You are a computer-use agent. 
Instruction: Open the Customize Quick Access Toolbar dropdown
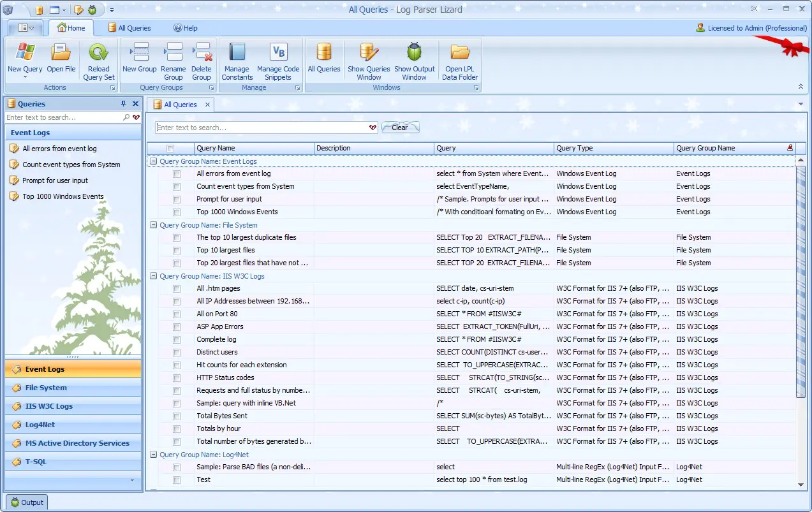point(112,10)
